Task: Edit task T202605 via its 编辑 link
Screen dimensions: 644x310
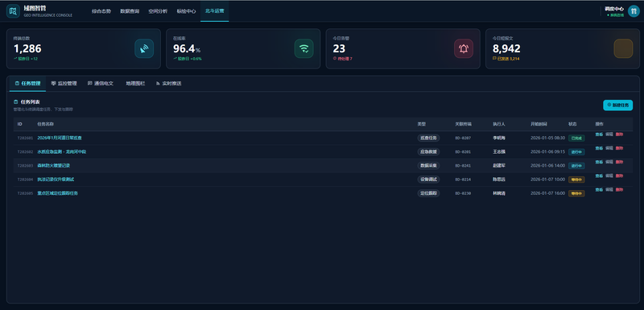Action: coord(609,190)
